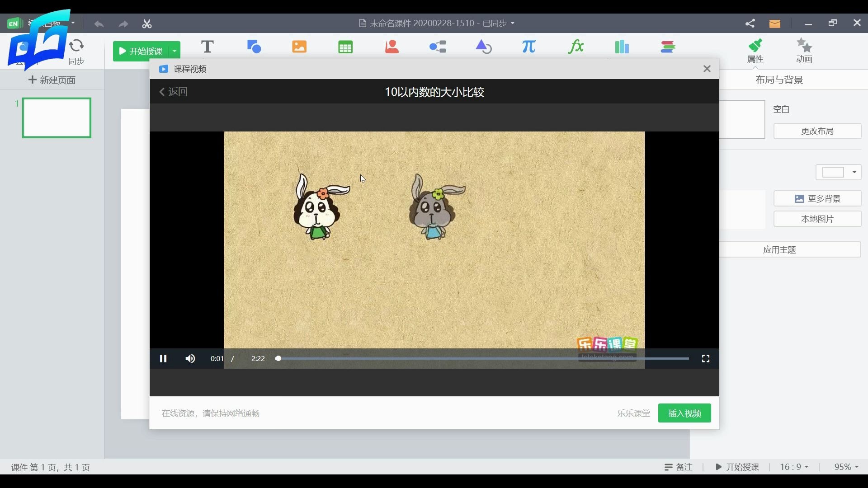Click the share icon in title bar
The height and width of the screenshot is (488, 868).
[750, 23]
